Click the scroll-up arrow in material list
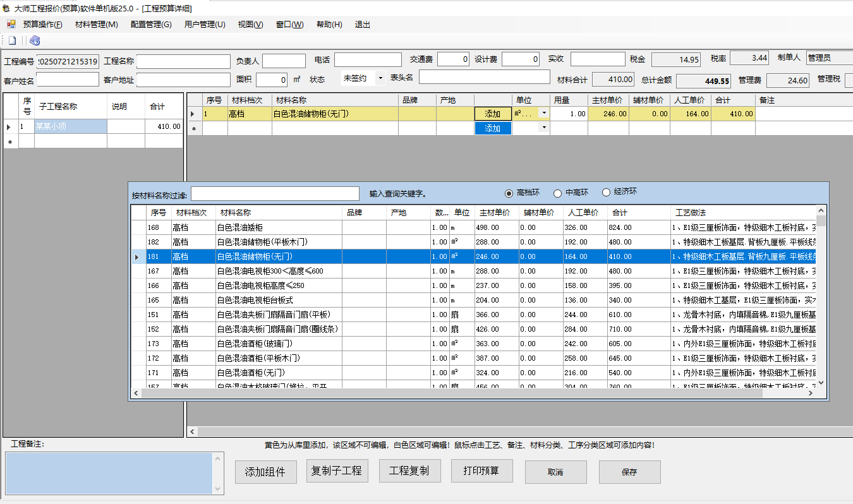The height and width of the screenshot is (504, 853). pyautogui.click(x=821, y=211)
